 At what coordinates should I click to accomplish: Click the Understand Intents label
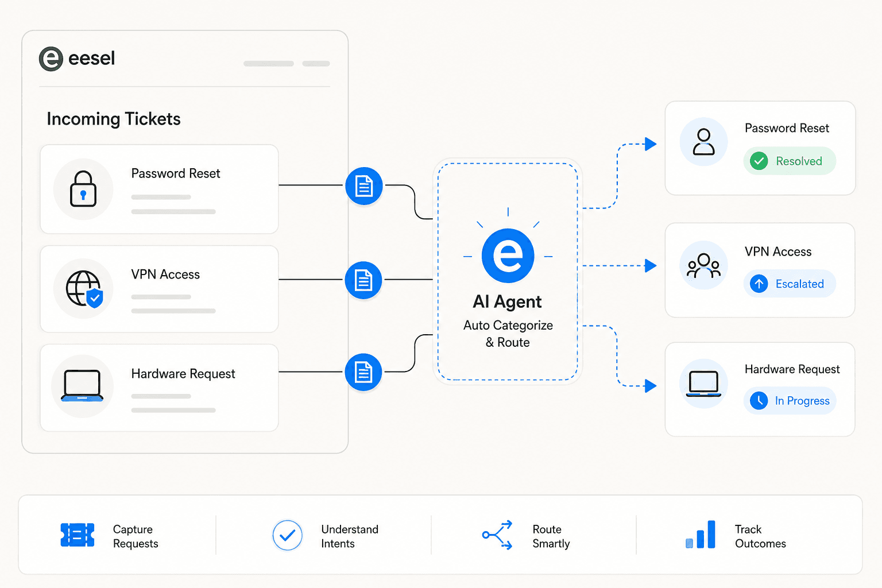point(350,536)
